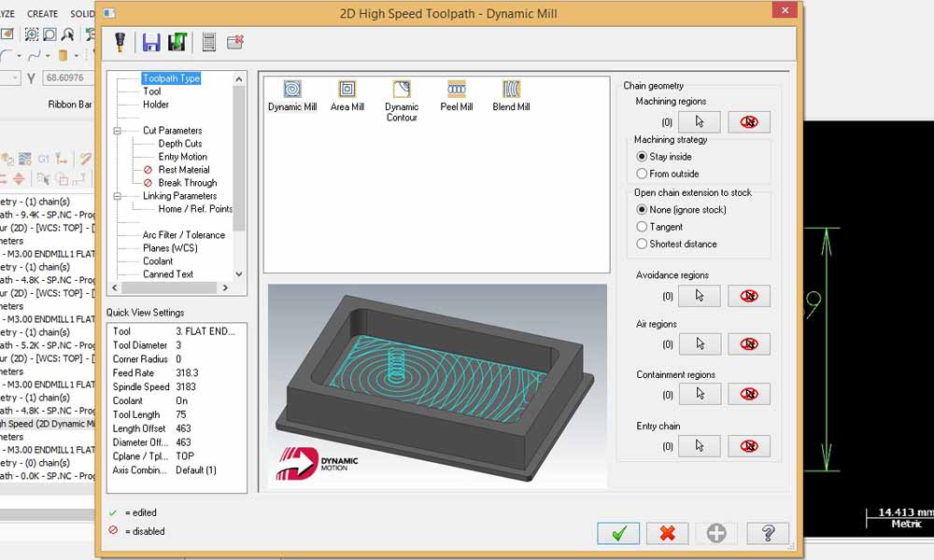Open Linking Parameters page
934x560 pixels.
tap(179, 196)
